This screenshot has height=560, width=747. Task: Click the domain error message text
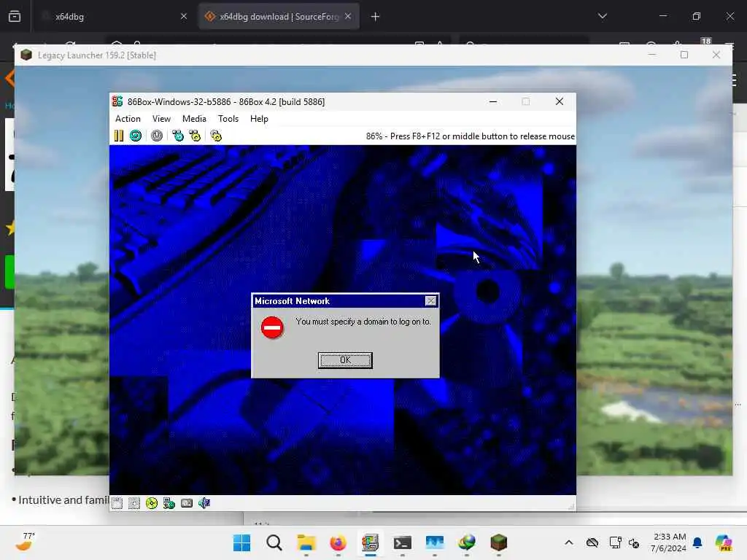click(363, 322)
